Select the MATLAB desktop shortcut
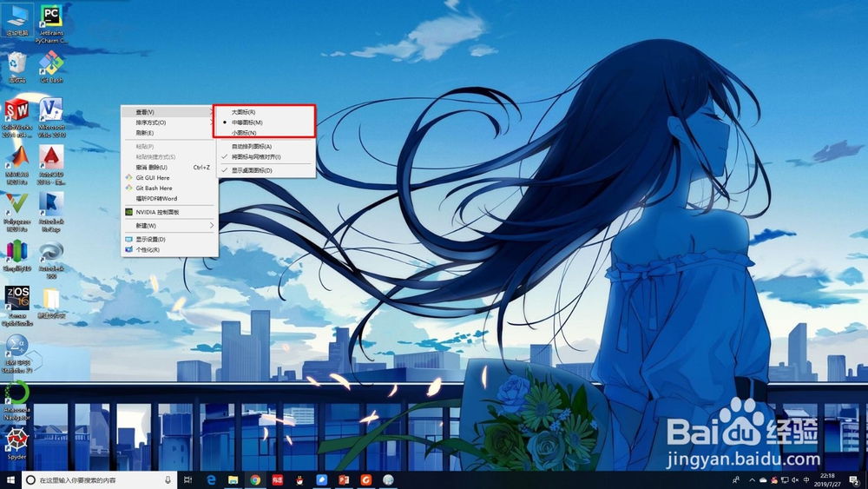 17,165
